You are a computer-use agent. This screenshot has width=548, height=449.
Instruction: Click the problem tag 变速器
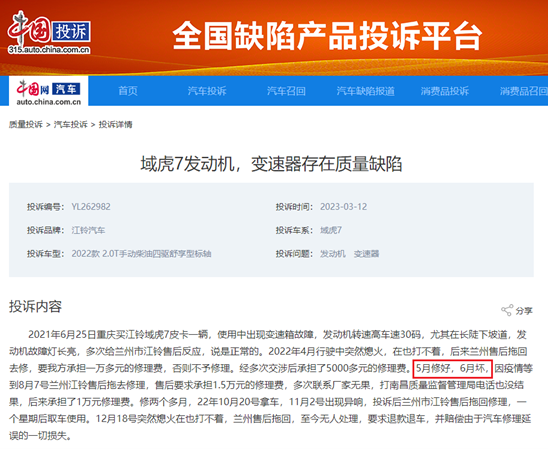click(366, 254)
